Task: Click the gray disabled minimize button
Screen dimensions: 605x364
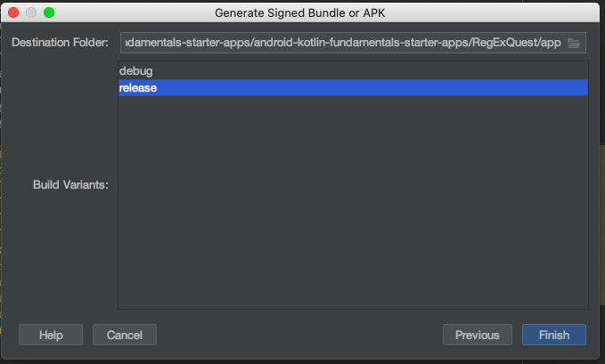Action: [x=31, y=12]
